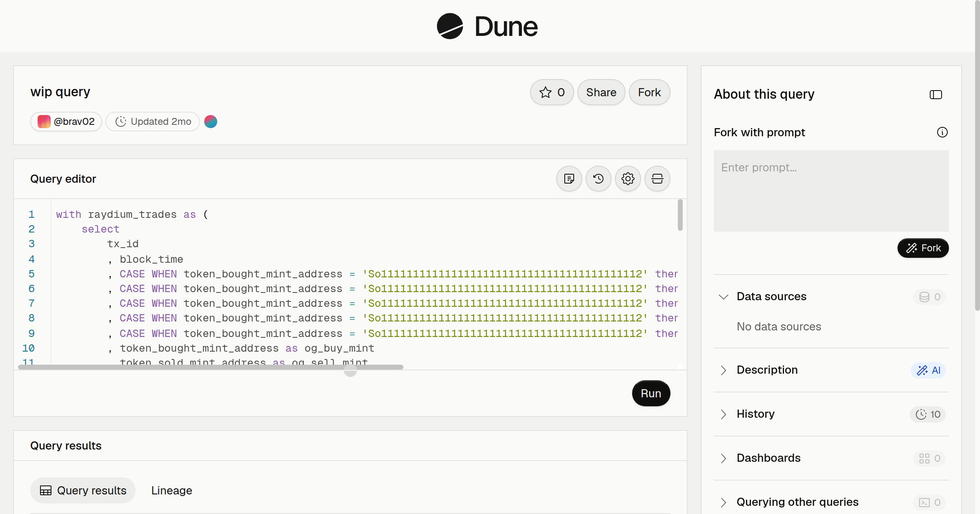Expand Querying other queries section

click(x=723, y=502)
